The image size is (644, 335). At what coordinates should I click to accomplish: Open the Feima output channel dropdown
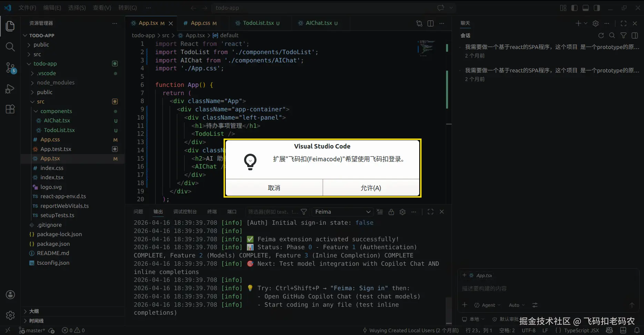(x=342, y=212)
